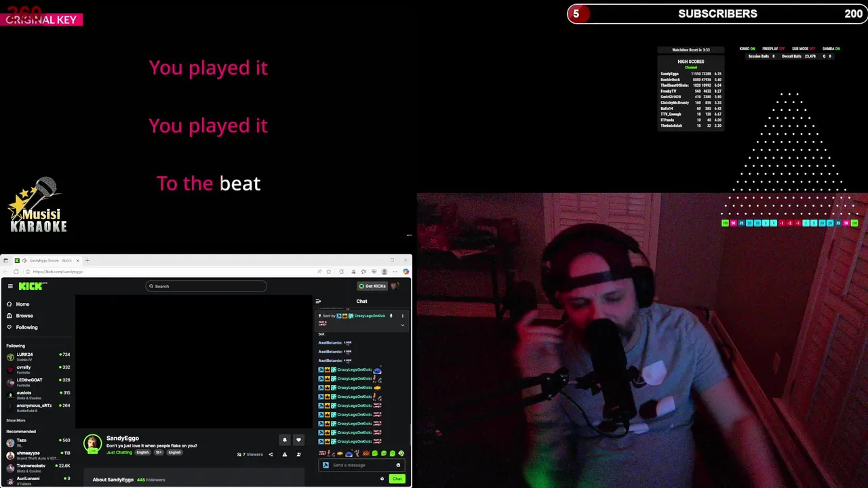Click the GAMBA ON indicator

831,49
